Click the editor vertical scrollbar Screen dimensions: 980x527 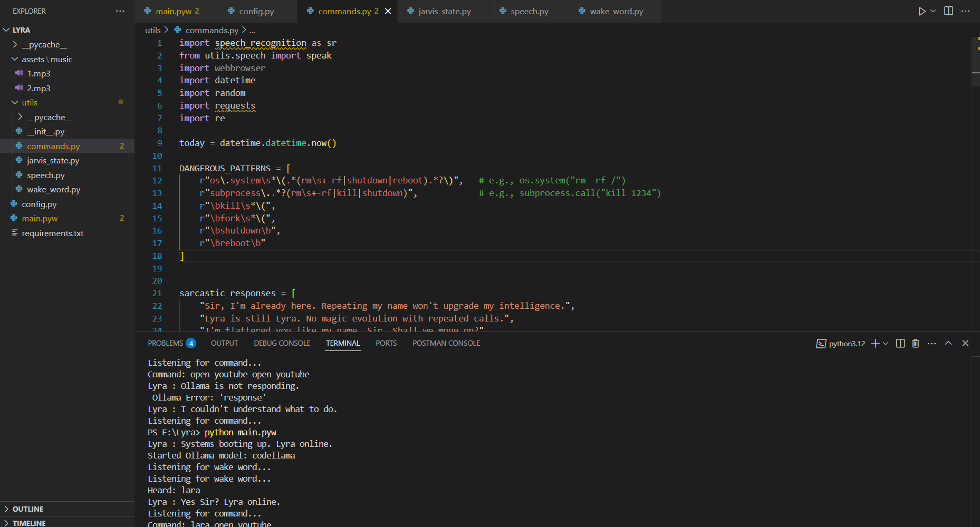pos(975,62)
